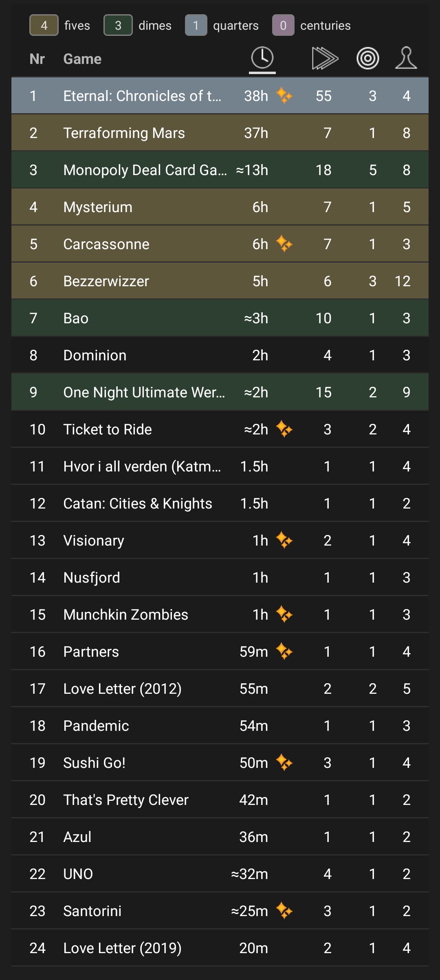Viewport: 440px width, 980px height.
Task: Open Terraforming Mars game entry
Action: click(220, 133)
